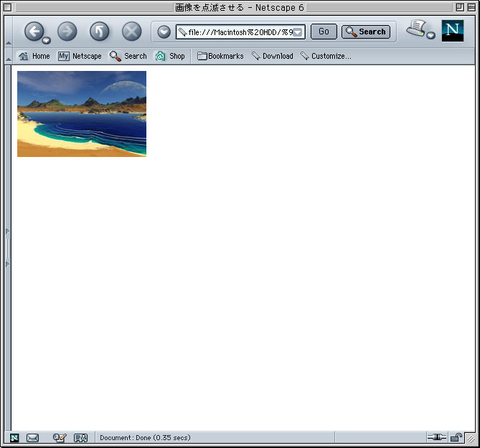The width and height of the screenshot is (480, 448).
Task: Click the Search button beside Go
Action: pos(366,32)
